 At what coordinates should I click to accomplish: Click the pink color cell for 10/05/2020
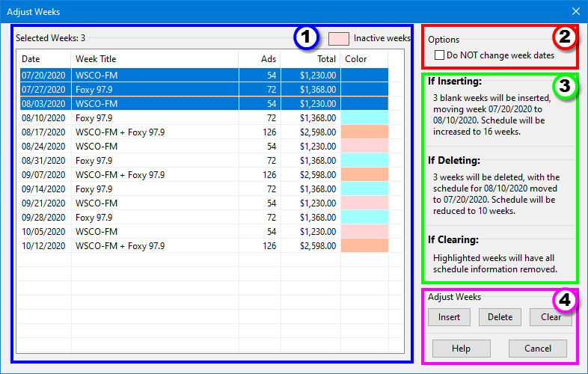[x=364, y=232]
